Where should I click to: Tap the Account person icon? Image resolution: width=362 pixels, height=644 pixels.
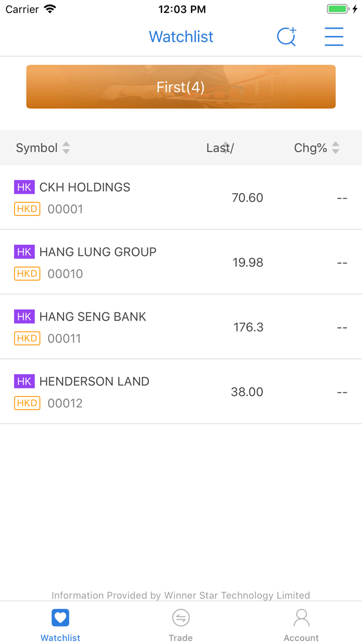pyautogui.click(x=301, y=618)
